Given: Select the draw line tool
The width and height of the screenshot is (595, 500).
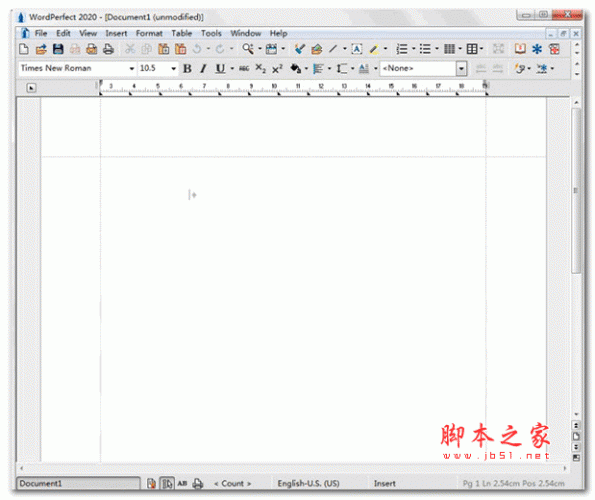Looking at the screenshot, I should pyautogui.click(x=333, y=49).
